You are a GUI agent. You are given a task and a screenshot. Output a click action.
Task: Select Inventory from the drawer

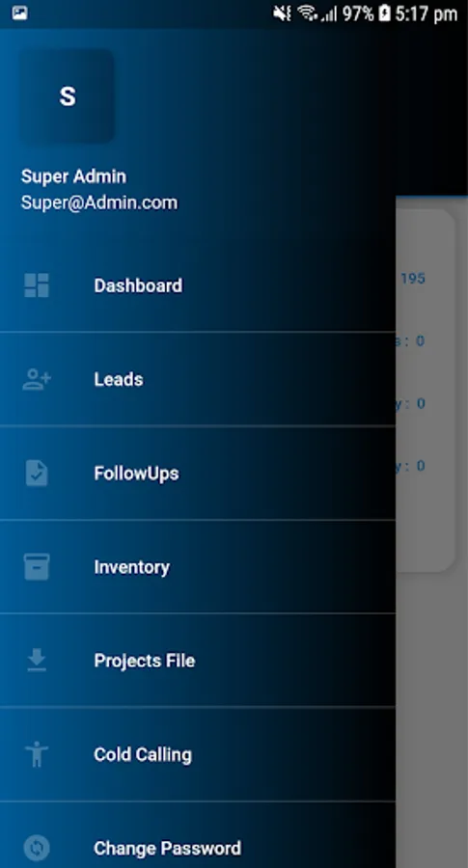pos(198,567)
